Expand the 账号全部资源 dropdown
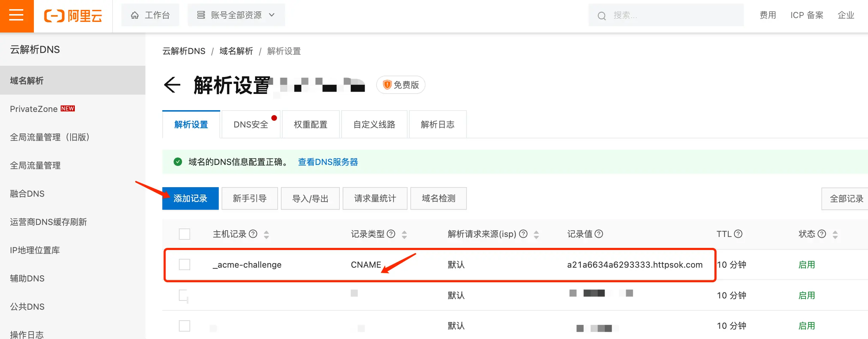 (236, 15)
